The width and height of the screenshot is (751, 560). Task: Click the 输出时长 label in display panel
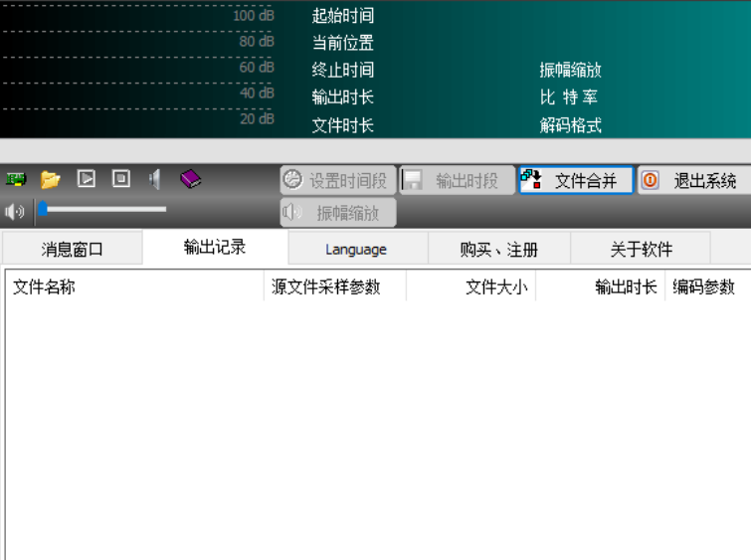[343, 97]
